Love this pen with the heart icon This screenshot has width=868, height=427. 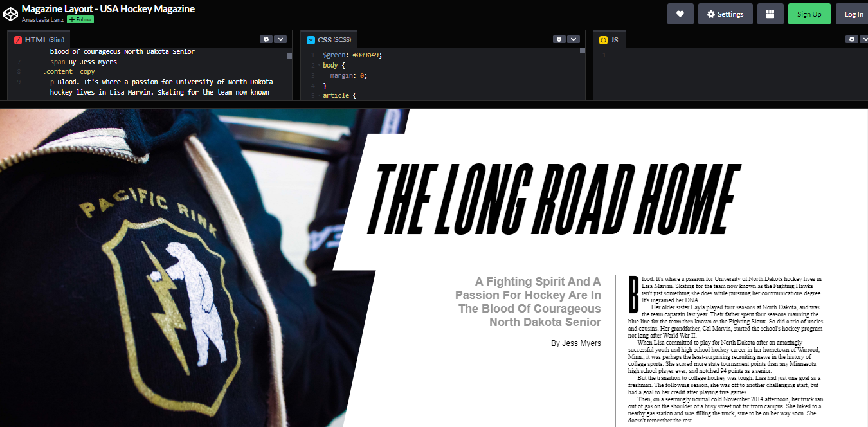[x=680, y=14]
